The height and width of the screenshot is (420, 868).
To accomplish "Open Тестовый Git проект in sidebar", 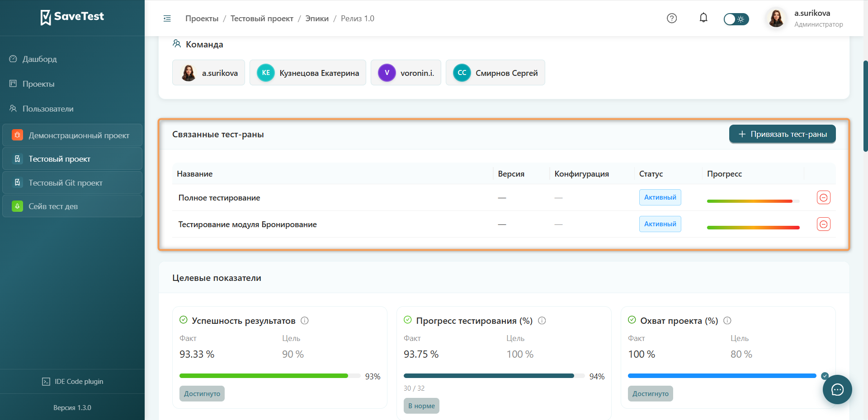I will pos(72,182).
